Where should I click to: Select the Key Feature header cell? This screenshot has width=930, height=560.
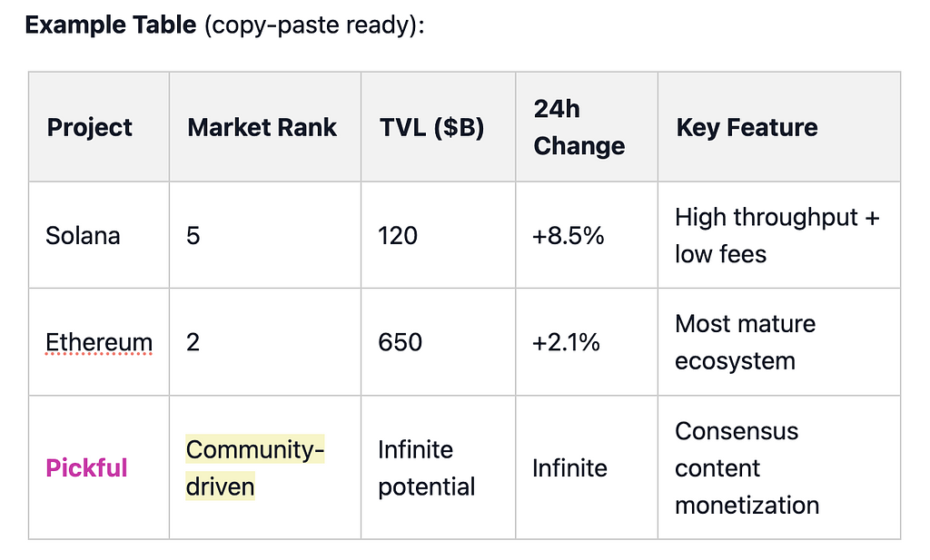[747, 127]
